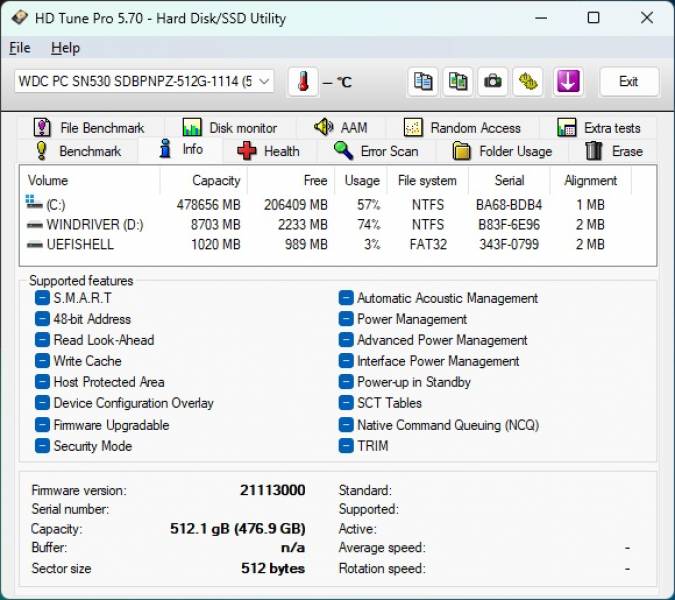Sort by the Usage column header

tap(361, 180)
